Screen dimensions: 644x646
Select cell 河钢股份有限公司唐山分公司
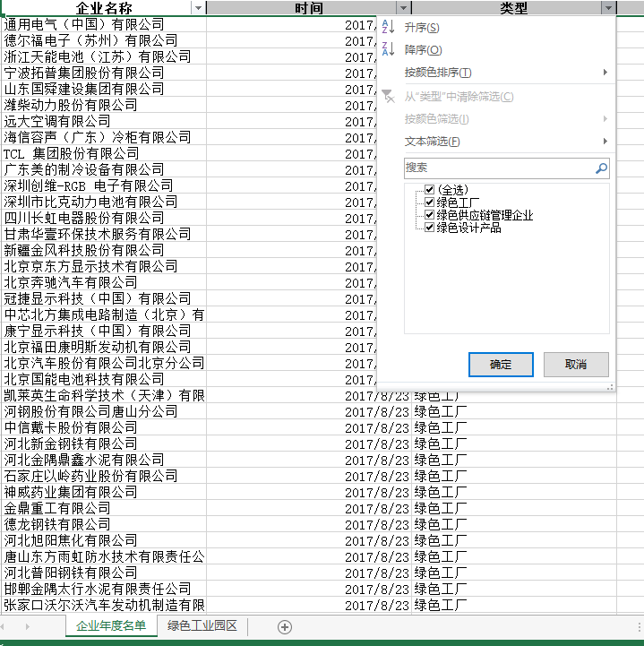click(104, 411)
